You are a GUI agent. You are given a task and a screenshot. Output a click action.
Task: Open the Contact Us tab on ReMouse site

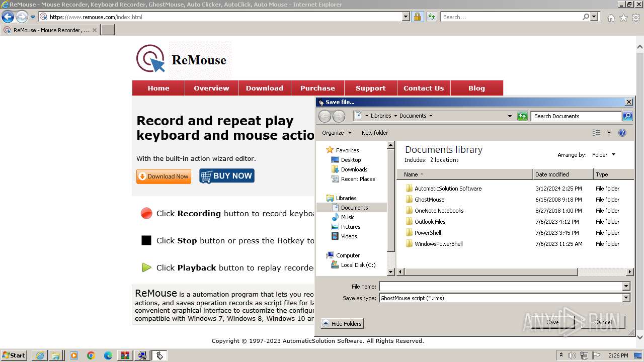424,88
